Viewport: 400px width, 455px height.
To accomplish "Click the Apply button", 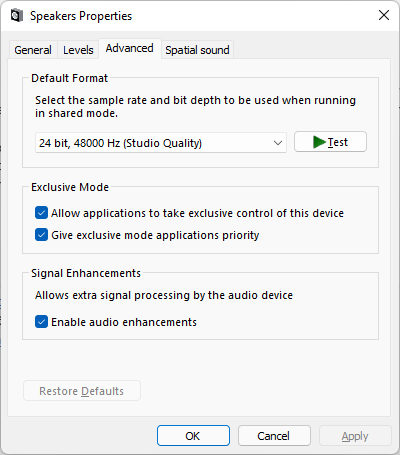I will (355, 436).
